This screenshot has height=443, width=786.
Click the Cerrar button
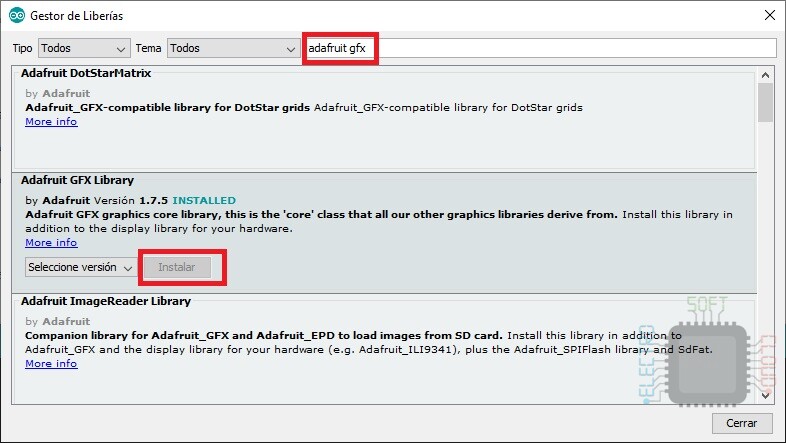coord(741,423)
